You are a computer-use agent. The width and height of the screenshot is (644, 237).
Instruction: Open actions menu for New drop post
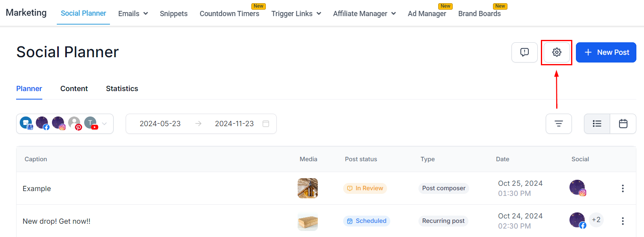pyautogui.click(x=623, y=221)
